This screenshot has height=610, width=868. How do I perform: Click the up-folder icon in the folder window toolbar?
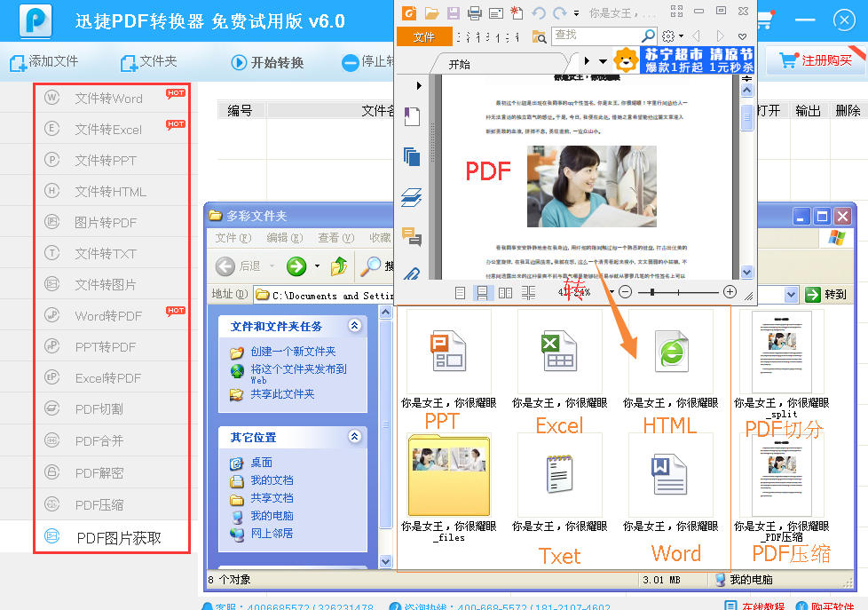(339, 266)
